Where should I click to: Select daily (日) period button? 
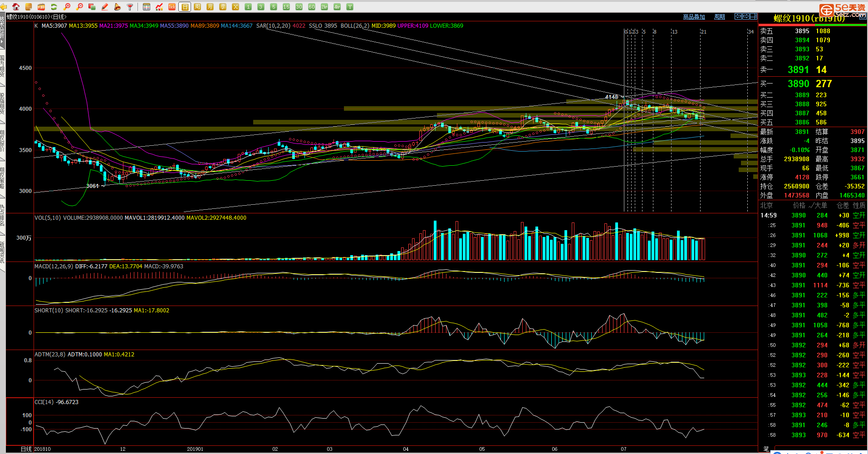(185, 7)
